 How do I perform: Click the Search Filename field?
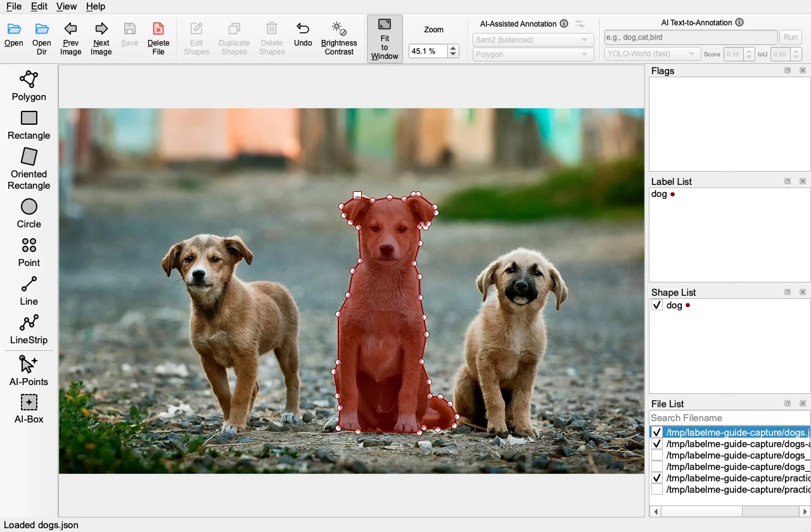729,418
